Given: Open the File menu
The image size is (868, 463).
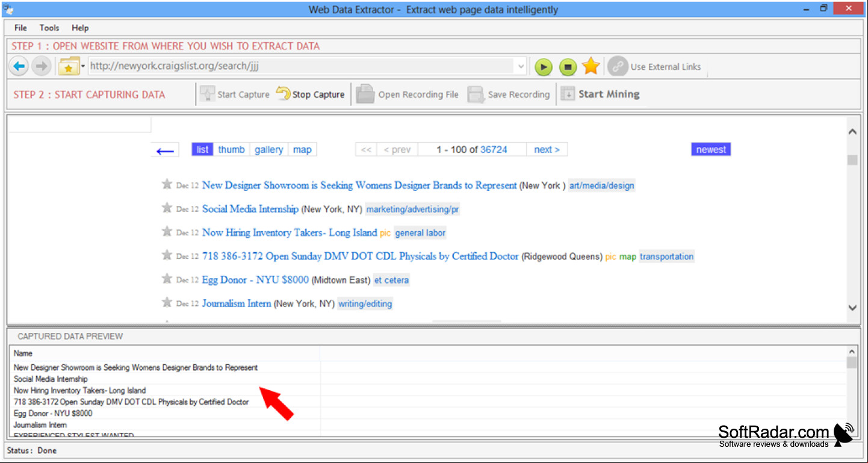Looking at the screenshot, I should [x=20, y=28].
